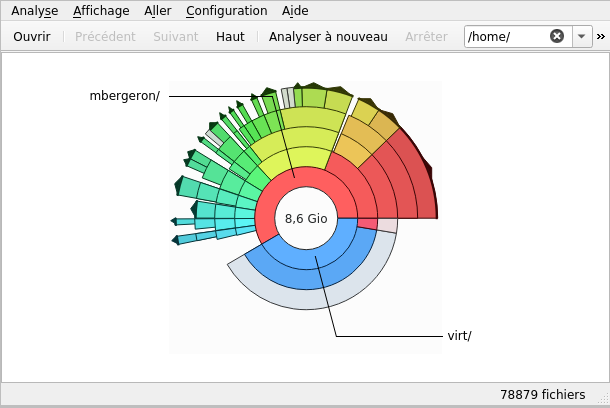Screen dimensions: 610x408
Task: Click the Suivant toolbar button
Action: 175,36
